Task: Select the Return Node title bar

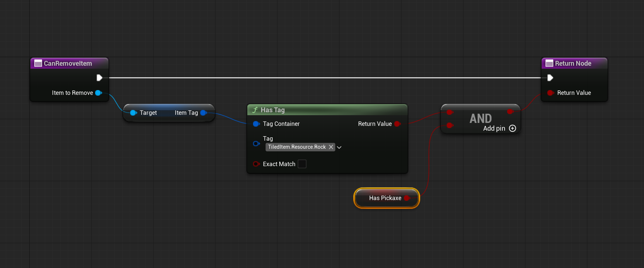Action: click(x=573, y=63)
